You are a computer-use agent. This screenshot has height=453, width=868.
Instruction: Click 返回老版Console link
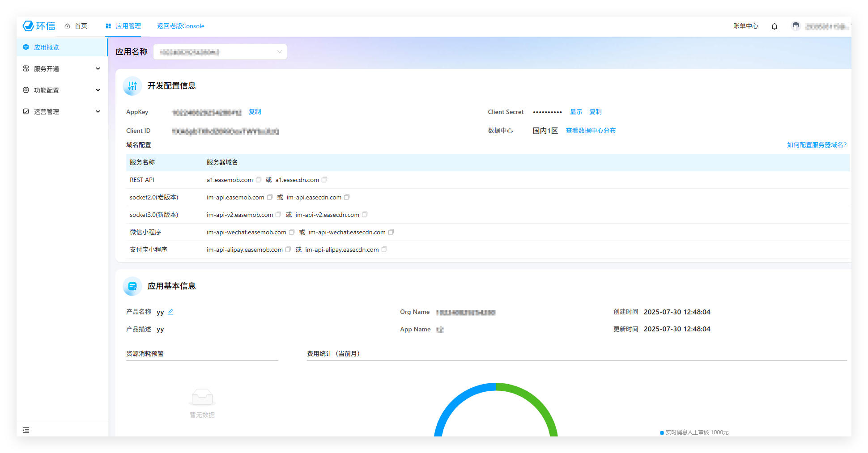click(x=180, y=26)
